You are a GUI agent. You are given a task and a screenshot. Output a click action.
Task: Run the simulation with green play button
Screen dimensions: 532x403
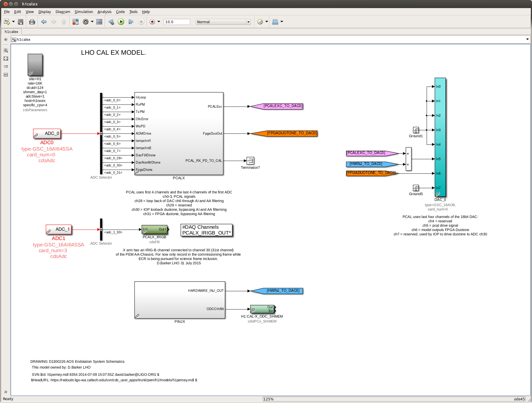[x=121, y=22]
